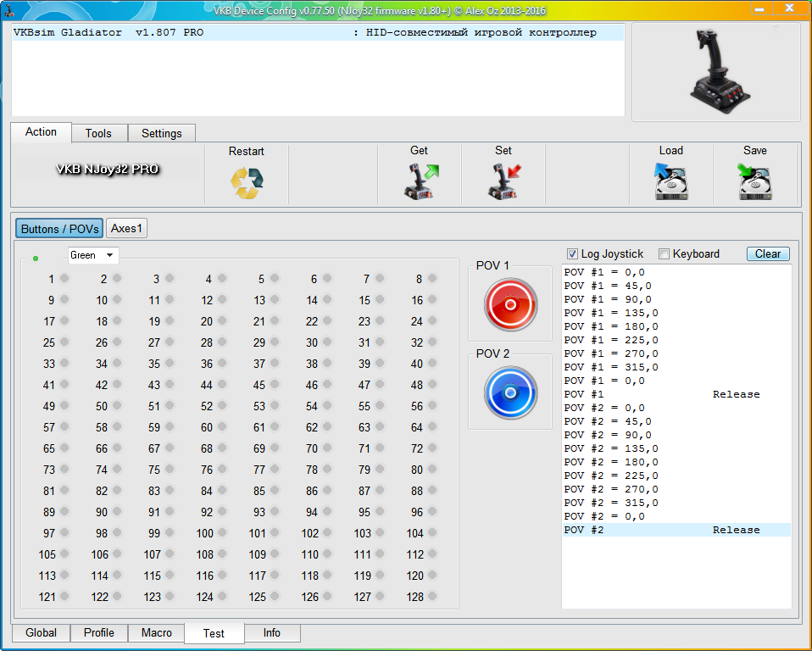Click the blue POV 2 indicator
812x651 pixels.
coord(510,392)
